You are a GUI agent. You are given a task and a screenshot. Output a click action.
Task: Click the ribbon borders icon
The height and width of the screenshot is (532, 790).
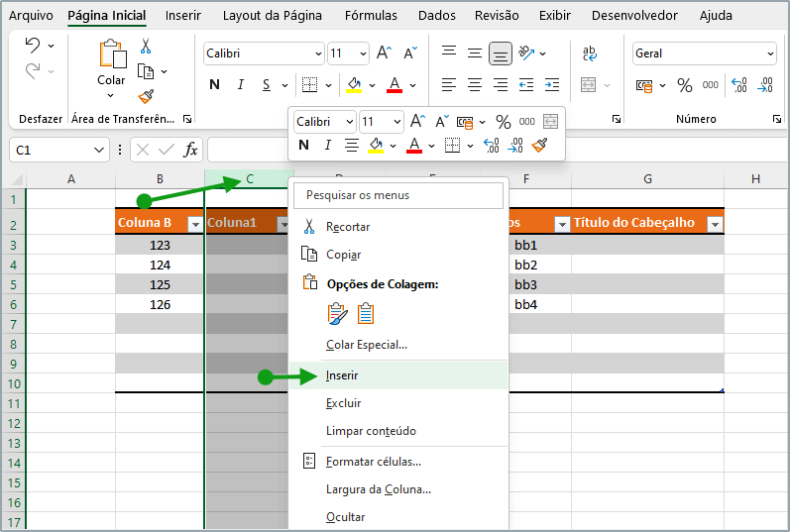309,84
